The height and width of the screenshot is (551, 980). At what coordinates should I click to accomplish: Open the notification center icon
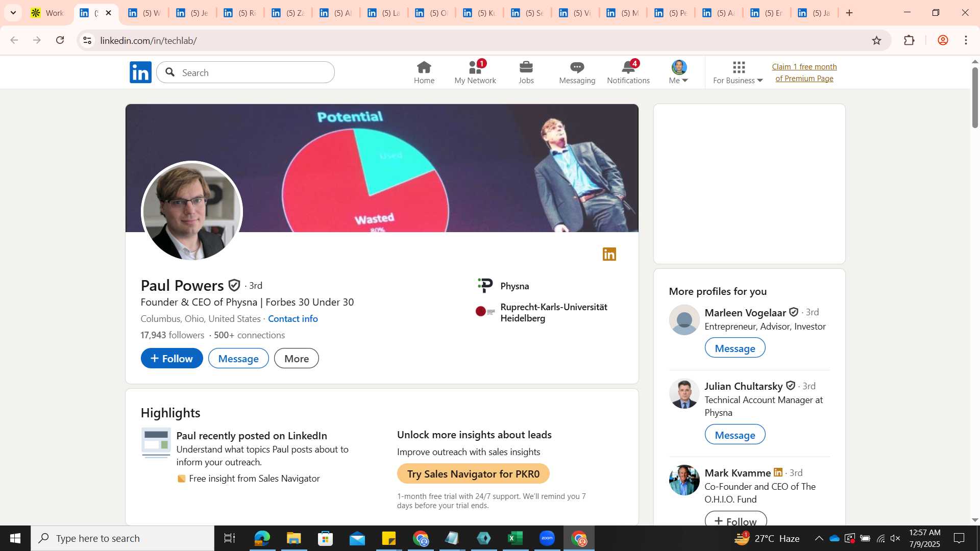coord(959,538)
